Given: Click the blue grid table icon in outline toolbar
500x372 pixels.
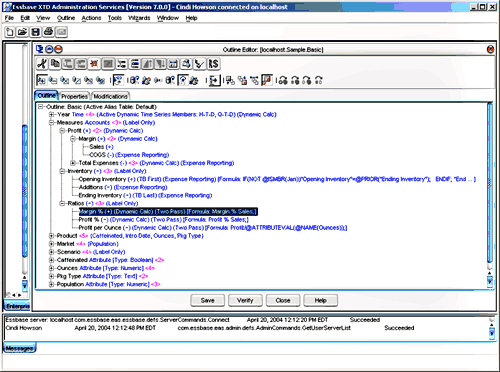Looking at the screenshot, I should 173,64.
